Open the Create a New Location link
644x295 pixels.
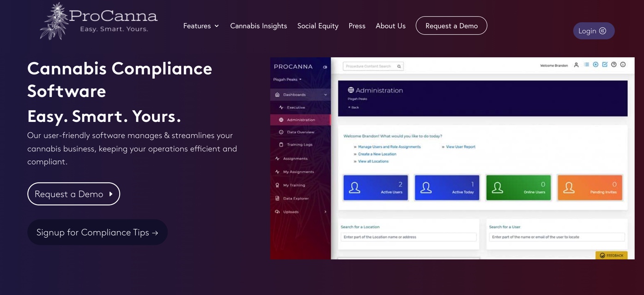(x=377, y=154)
